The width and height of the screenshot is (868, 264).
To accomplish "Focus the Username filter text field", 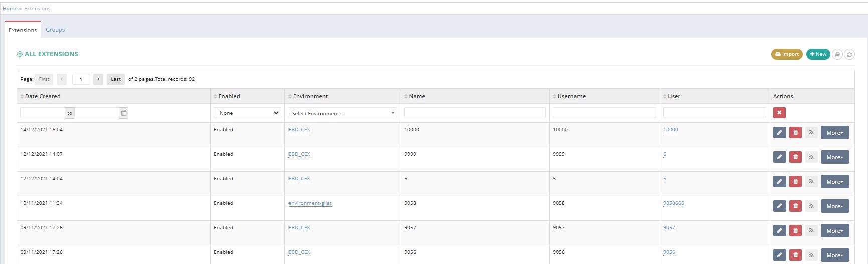I will pos(605,113).
